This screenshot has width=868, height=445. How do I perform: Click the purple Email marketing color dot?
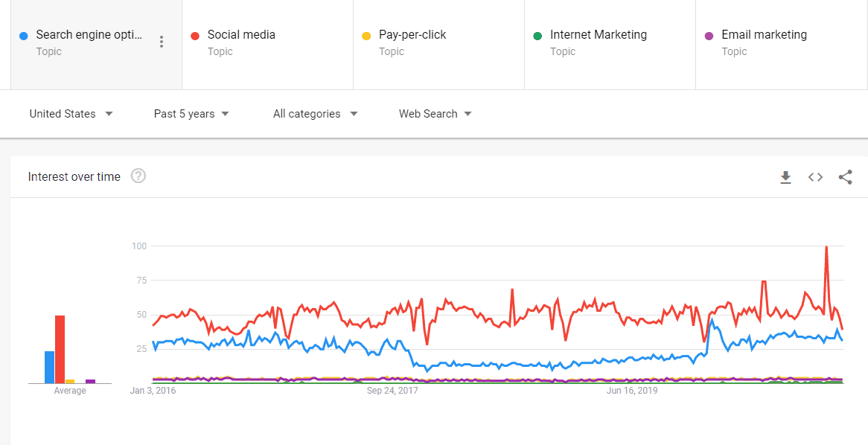pos(709,36)
